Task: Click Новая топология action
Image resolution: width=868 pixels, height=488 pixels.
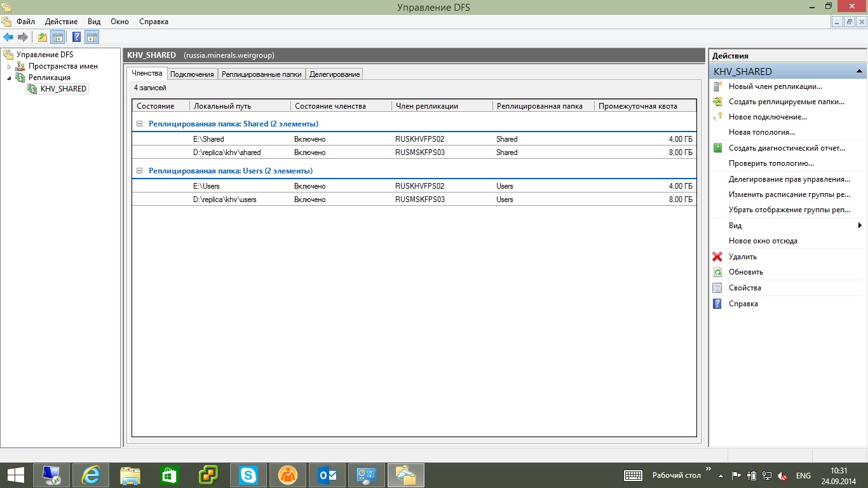Action: click(761, 132)
